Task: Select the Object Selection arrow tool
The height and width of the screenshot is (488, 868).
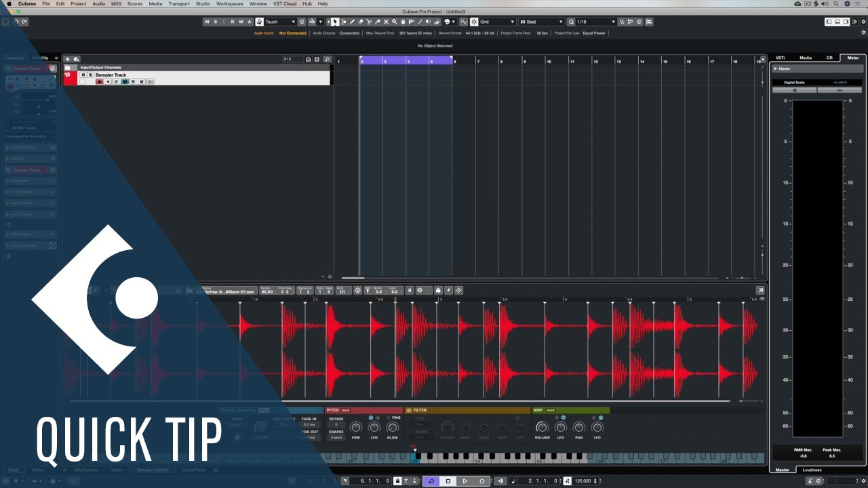Action: [334, 22]
